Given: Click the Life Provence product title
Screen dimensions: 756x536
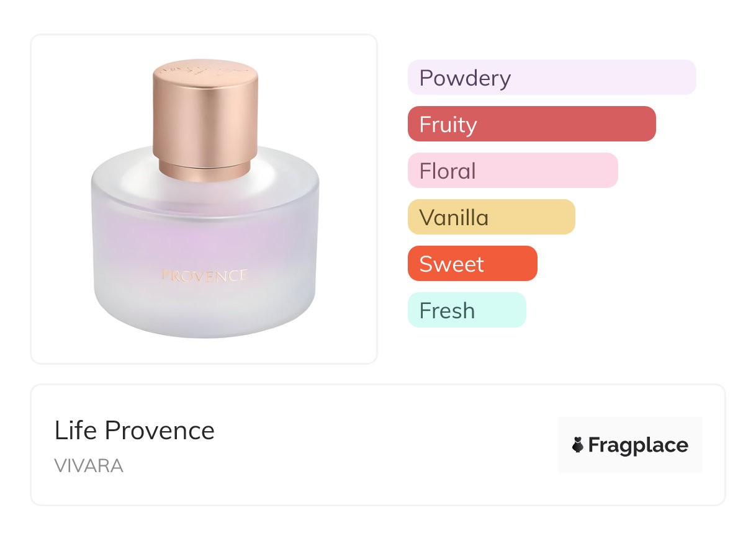Looking at the screenshot, I should [135, 431].
